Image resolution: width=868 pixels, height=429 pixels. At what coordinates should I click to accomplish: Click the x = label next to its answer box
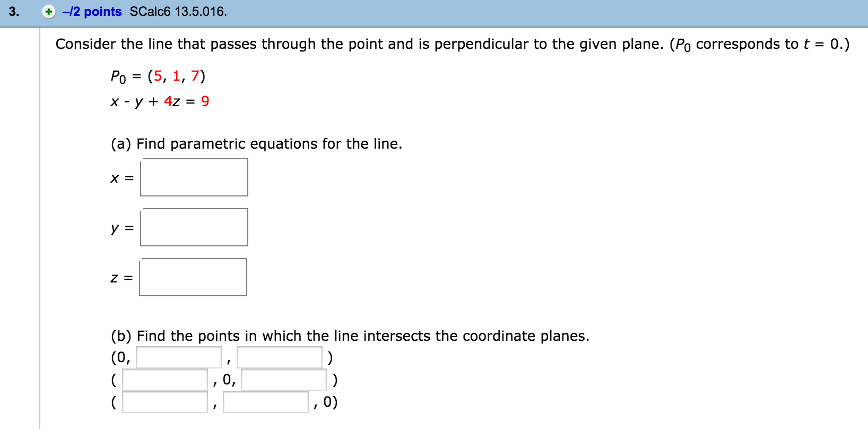point(121,177)
